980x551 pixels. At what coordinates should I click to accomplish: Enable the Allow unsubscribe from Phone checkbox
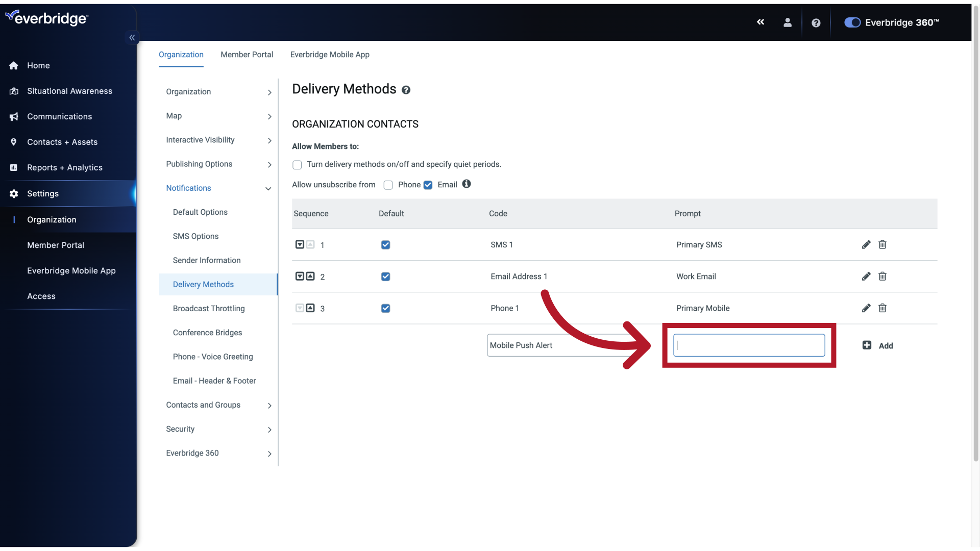(x=388, y=184)
